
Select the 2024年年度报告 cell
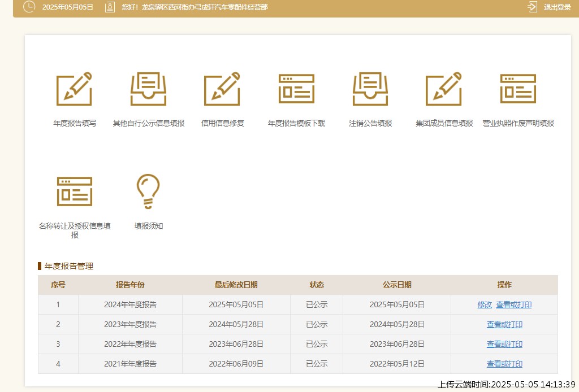(x=131, y=304)
